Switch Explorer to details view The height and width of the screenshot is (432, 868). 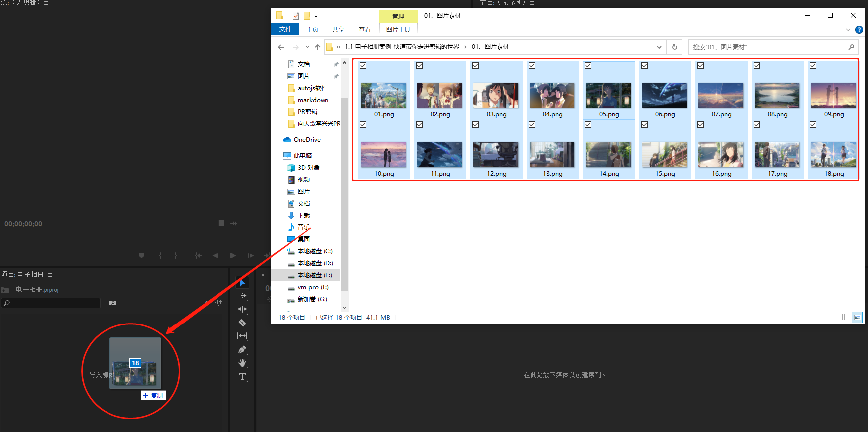tap(846, 317)
